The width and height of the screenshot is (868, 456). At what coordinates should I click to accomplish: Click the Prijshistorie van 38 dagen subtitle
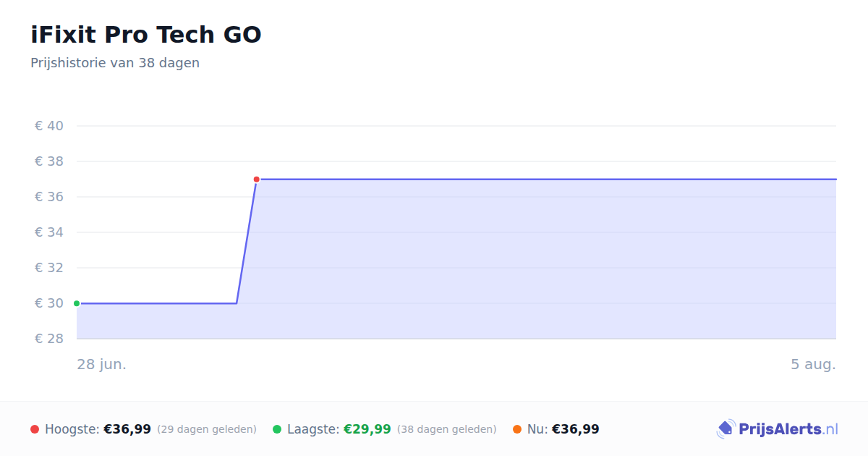click(115, 63)
